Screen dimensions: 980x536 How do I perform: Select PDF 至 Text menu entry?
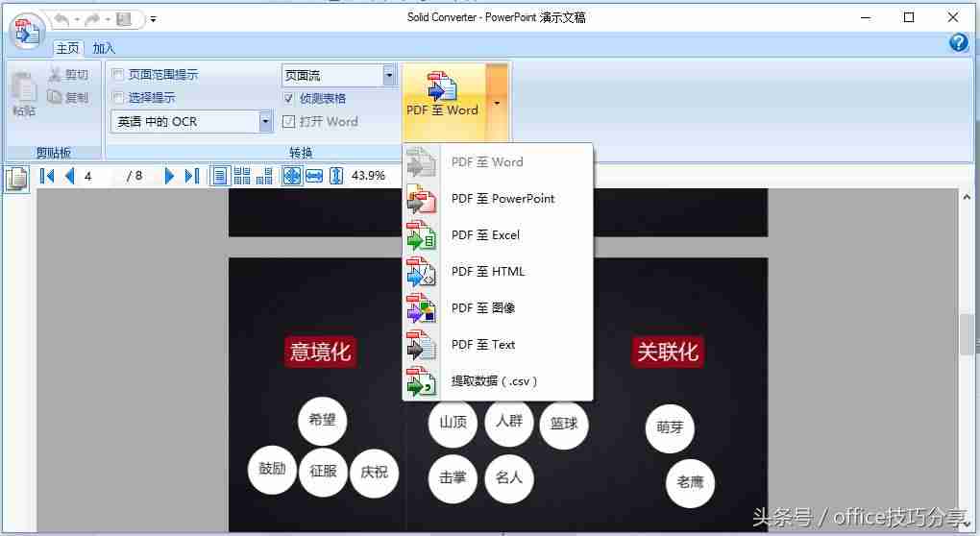click(498, 345)
